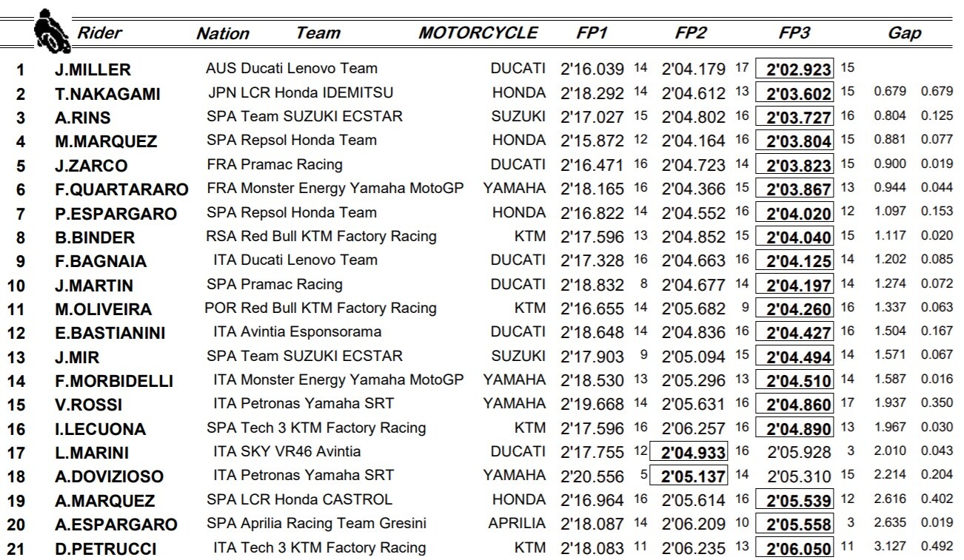Click the FP2 column header

point(692,33)
